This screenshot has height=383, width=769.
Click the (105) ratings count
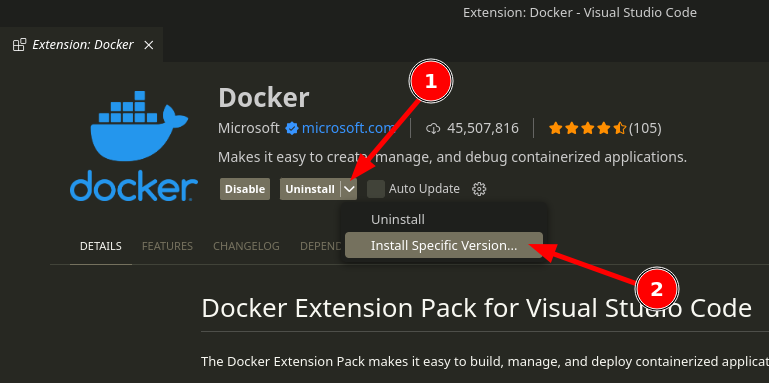tap(645, 128)
